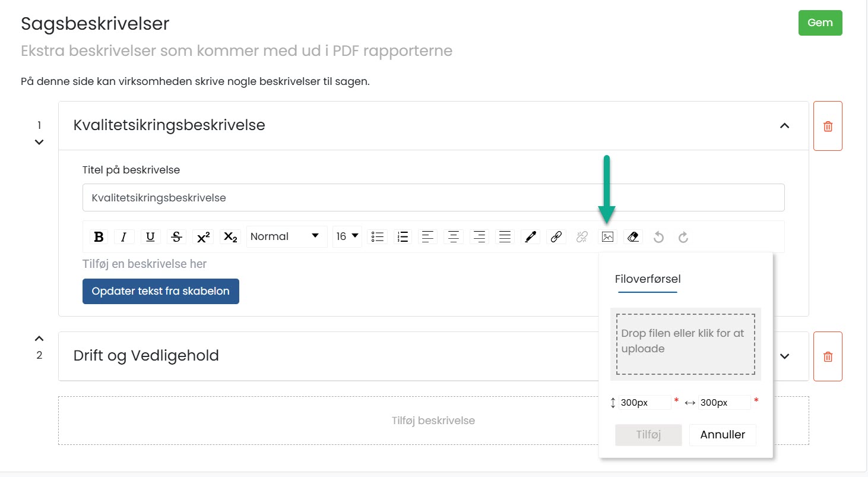The image size is (868, 477).
Task: Clear formatting with the eraser icon
Action: (633, 237)
